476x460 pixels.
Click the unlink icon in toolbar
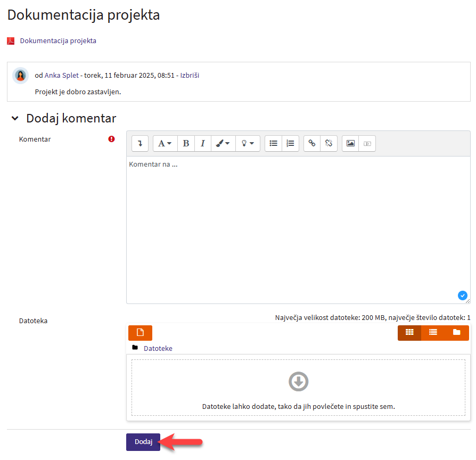pyautogui.click(x=329, y=143)
